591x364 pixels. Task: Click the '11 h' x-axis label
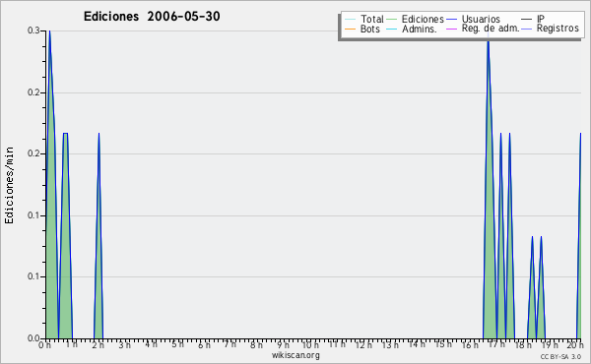point(337,344)
